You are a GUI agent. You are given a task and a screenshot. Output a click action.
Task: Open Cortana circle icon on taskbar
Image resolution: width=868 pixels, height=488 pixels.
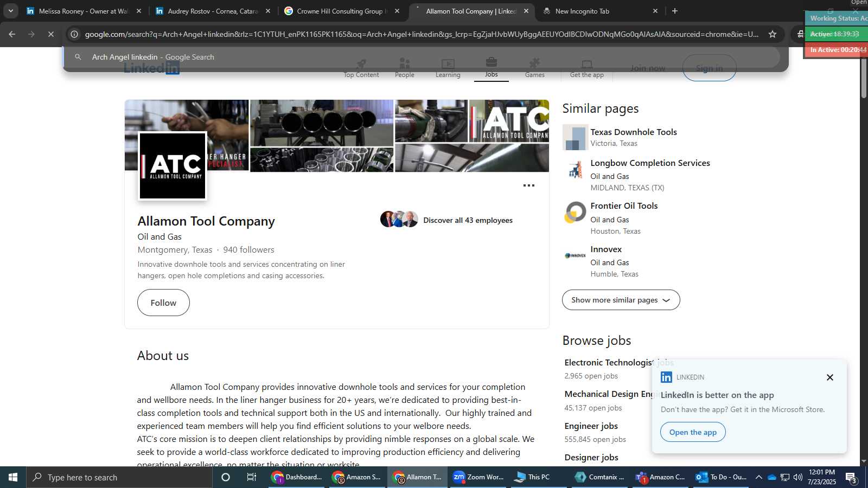[226, 477]
